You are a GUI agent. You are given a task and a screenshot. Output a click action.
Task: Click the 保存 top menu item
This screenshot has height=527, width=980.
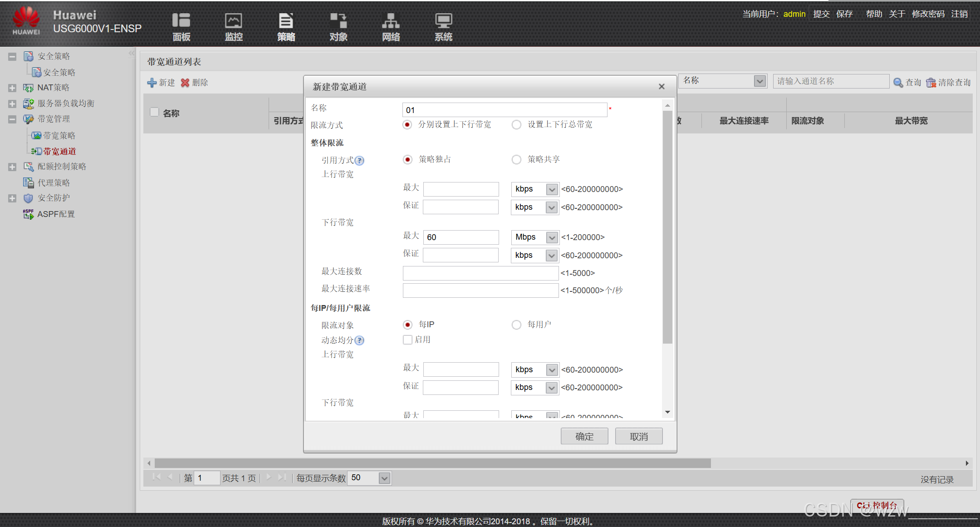pos(844,14)
